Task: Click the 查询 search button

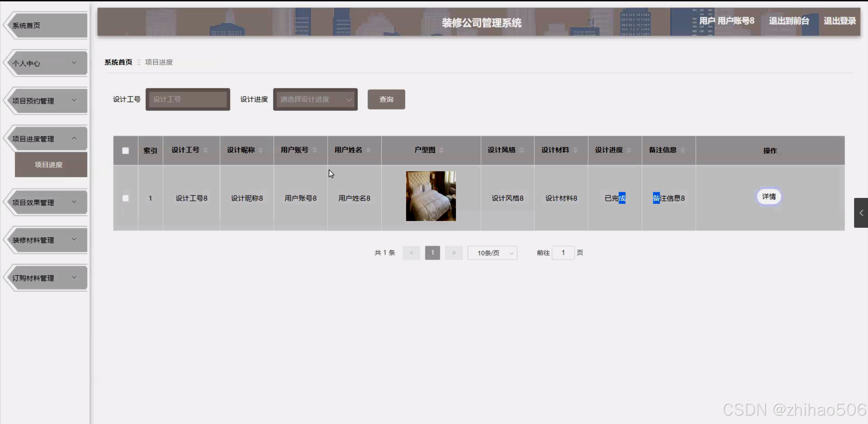Action: 386,99
